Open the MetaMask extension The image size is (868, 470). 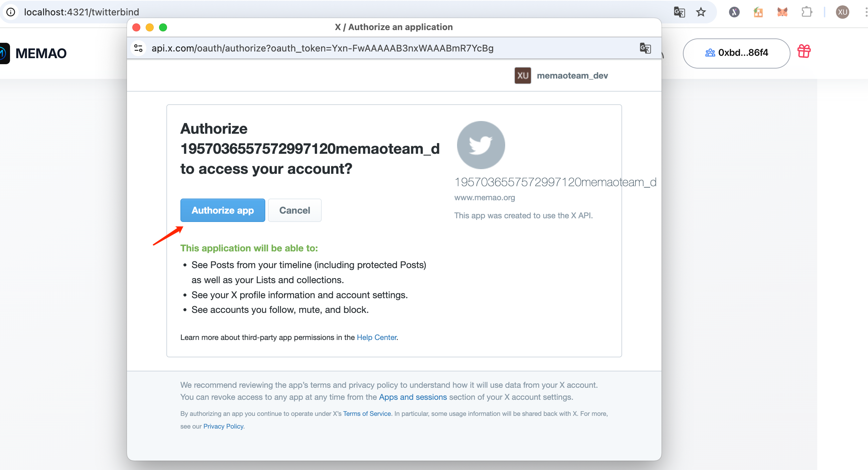[x=782, y=12]
